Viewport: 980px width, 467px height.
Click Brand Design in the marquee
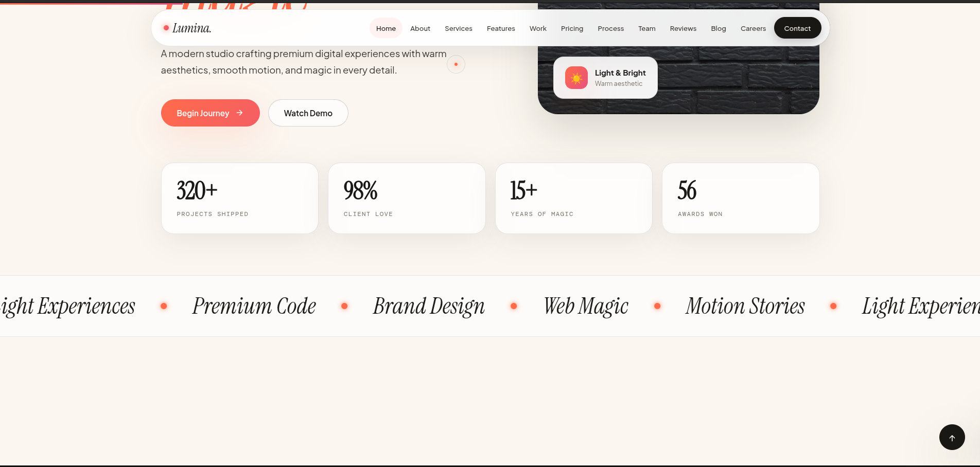[429, 307]
